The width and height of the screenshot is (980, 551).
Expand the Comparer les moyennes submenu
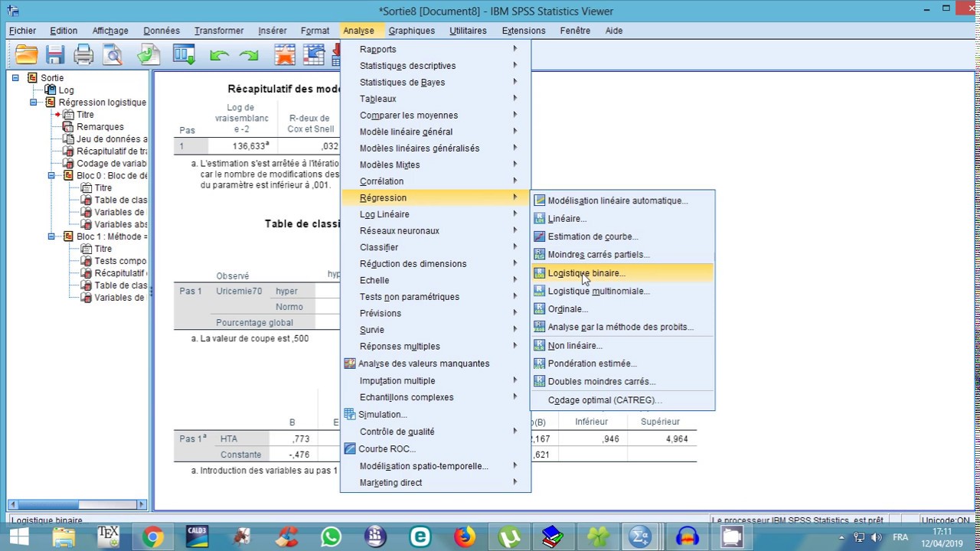(435, 116)
